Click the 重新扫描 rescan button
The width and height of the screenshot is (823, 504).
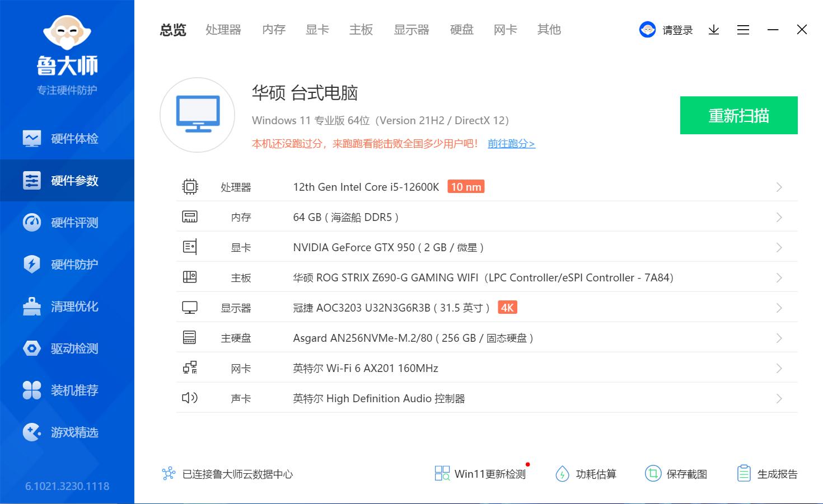click(738, 115)
